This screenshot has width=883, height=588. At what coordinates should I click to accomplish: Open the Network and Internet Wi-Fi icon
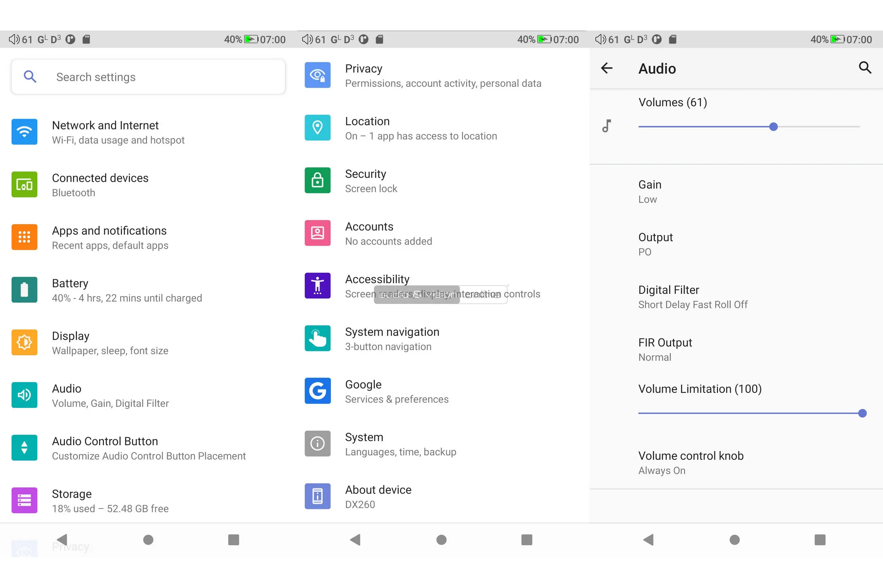click(24, 132)
